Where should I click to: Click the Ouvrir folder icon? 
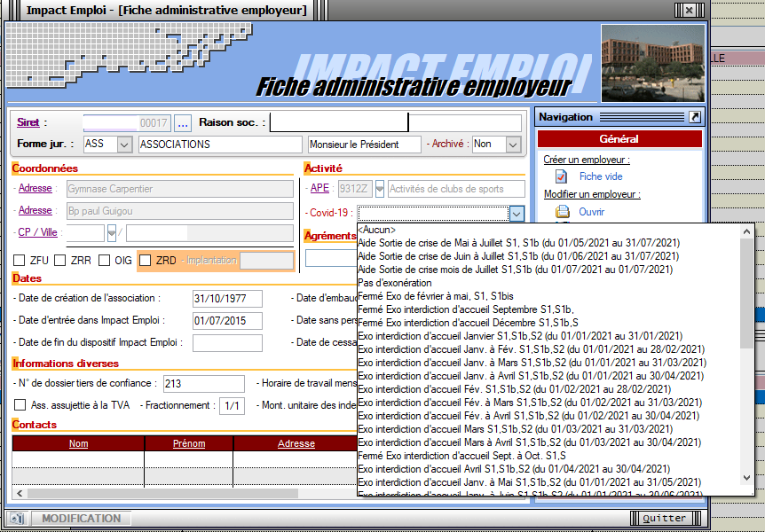coord(563,212)
